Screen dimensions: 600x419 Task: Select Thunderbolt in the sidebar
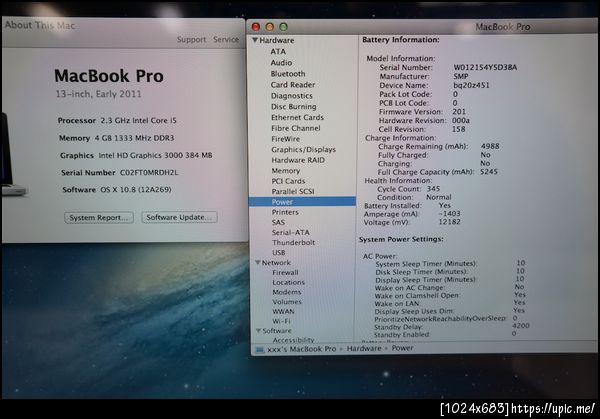(293, 242)
